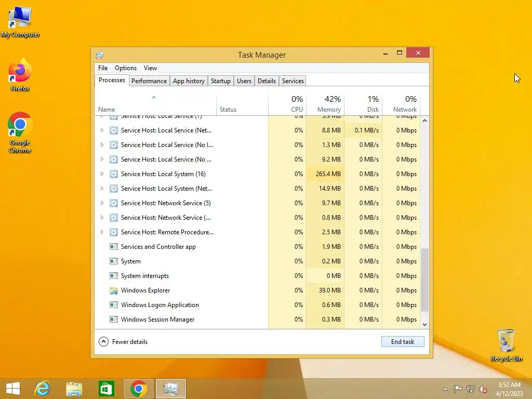532x399 pixels.
Task: Sort by the Status column header
Action: tap(242, 104)
